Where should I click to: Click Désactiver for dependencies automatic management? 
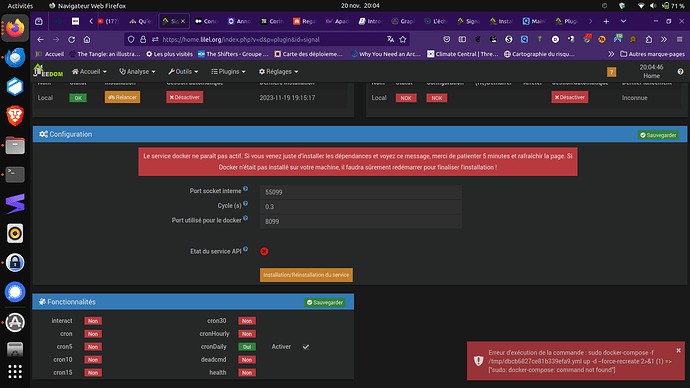tap(184, 97)
